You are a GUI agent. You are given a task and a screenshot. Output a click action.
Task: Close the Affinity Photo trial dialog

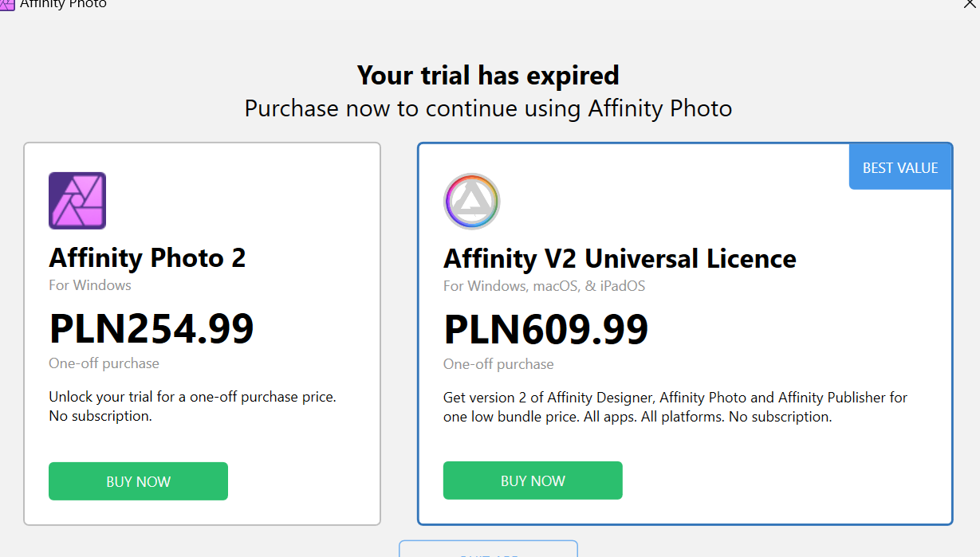tap(970, 3)
